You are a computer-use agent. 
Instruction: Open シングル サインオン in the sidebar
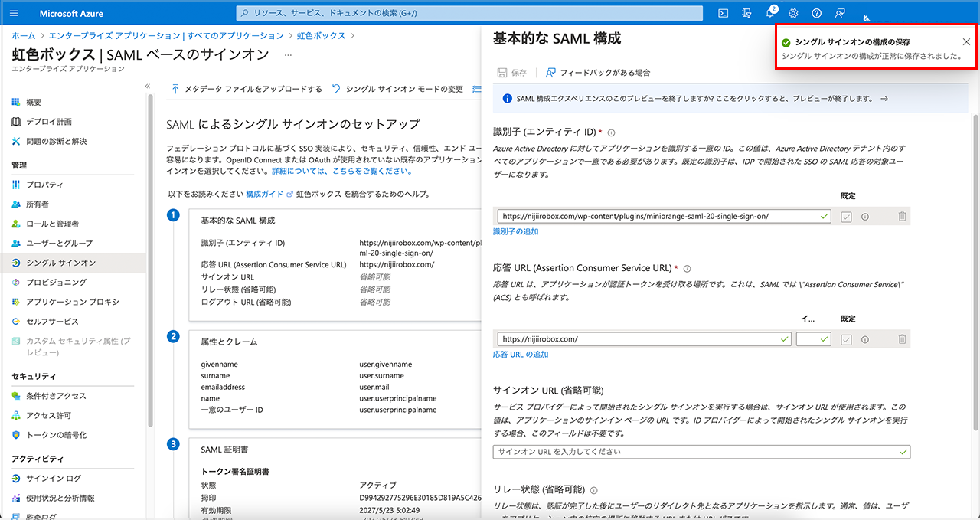[60, 263]
